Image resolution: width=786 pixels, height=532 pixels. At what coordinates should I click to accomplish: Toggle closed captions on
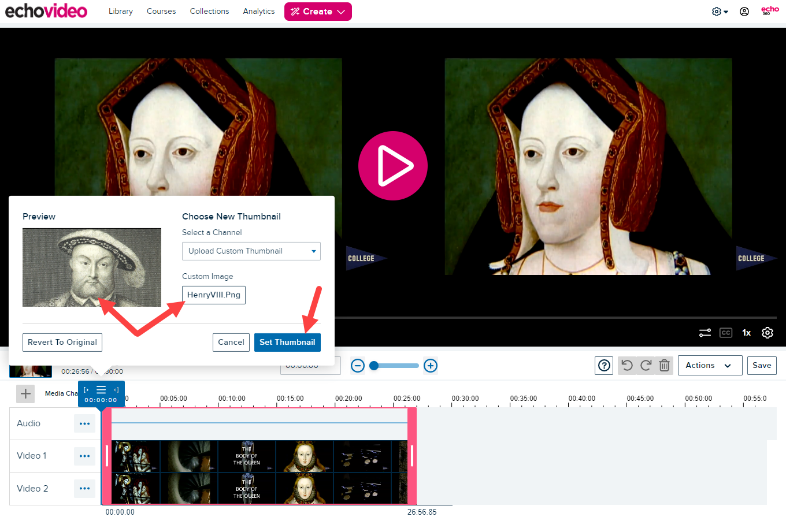point(726,333)
